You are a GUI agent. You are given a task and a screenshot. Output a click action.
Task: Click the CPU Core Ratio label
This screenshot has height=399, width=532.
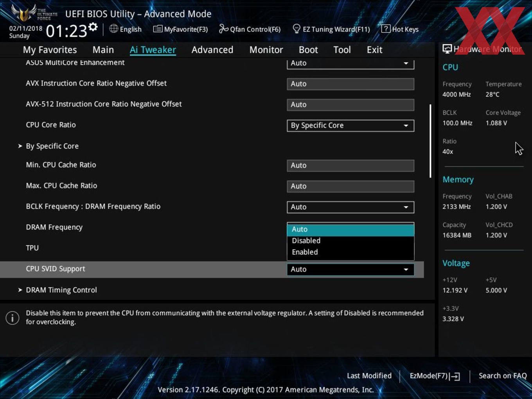51,125
